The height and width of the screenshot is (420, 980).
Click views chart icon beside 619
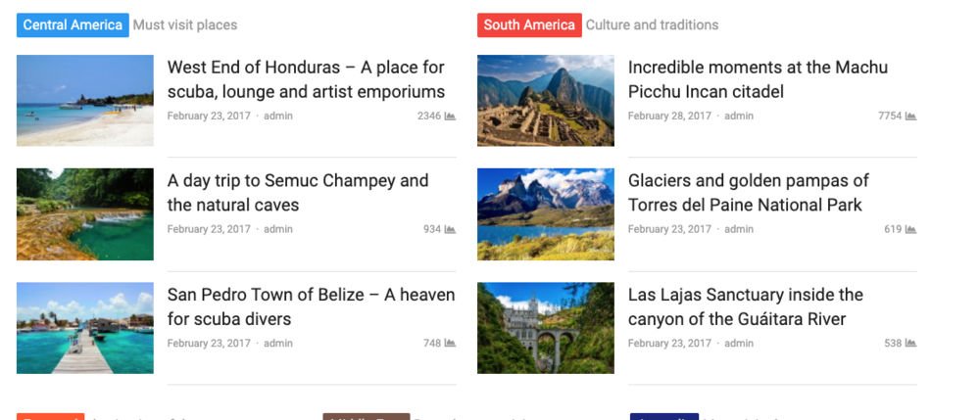pos(910,230)
